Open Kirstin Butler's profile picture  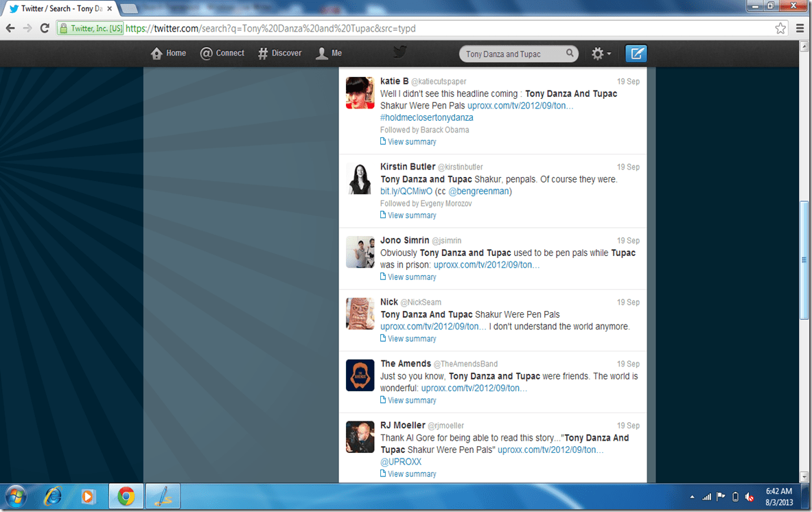(x=360, y=178)
